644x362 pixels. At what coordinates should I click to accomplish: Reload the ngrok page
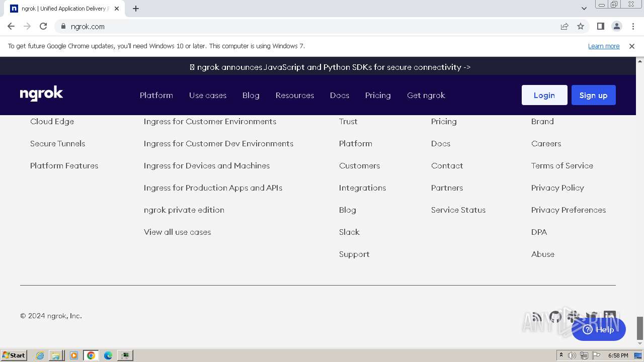43,26
